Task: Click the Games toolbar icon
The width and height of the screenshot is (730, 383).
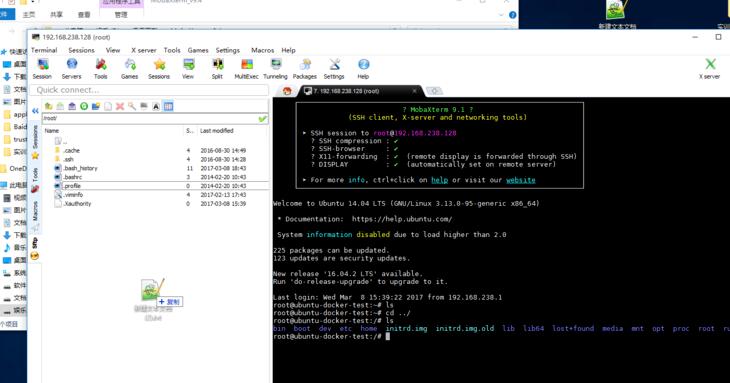Action: [129, 68]
